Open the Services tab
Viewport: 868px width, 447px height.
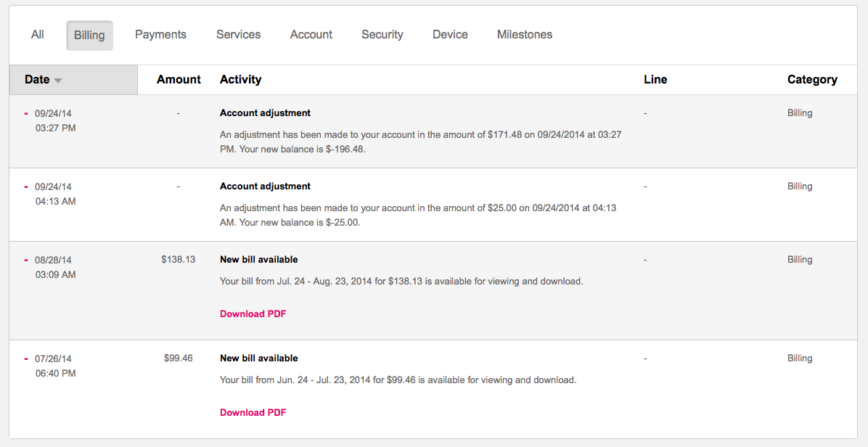point(238,35)
